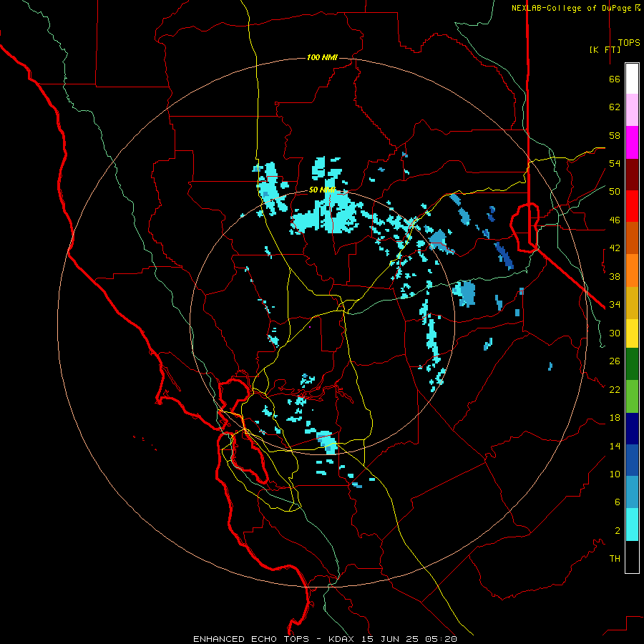Click the white swatch in the tops legend
The width and height of the screenshot is (644, 644).
(632, 79)
